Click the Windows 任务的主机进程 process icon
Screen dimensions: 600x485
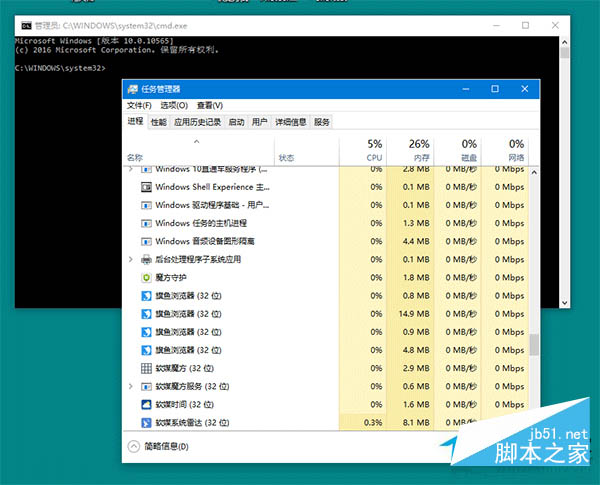point(146,224)
